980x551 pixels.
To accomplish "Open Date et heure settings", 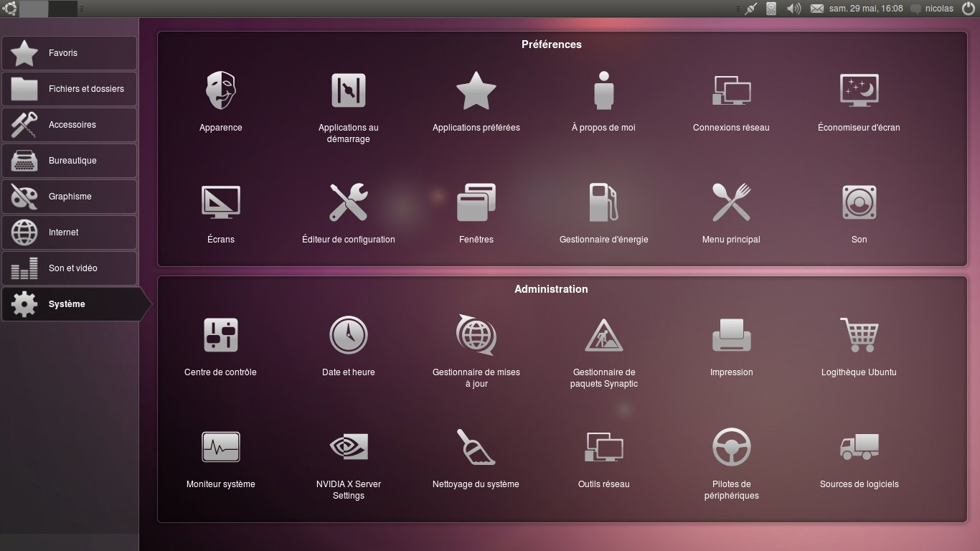I will click(349, 347).
